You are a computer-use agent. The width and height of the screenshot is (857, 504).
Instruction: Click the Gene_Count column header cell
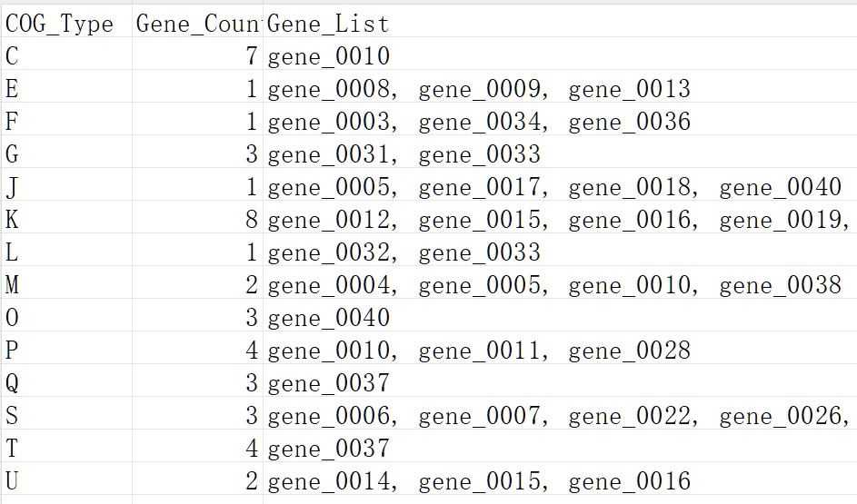coord(198,24)
